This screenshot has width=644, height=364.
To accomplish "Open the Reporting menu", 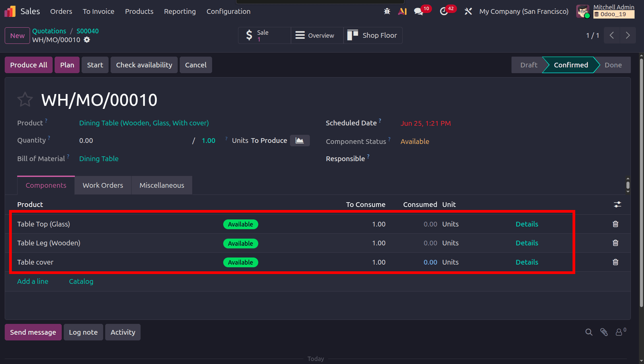I will [180, 11].
